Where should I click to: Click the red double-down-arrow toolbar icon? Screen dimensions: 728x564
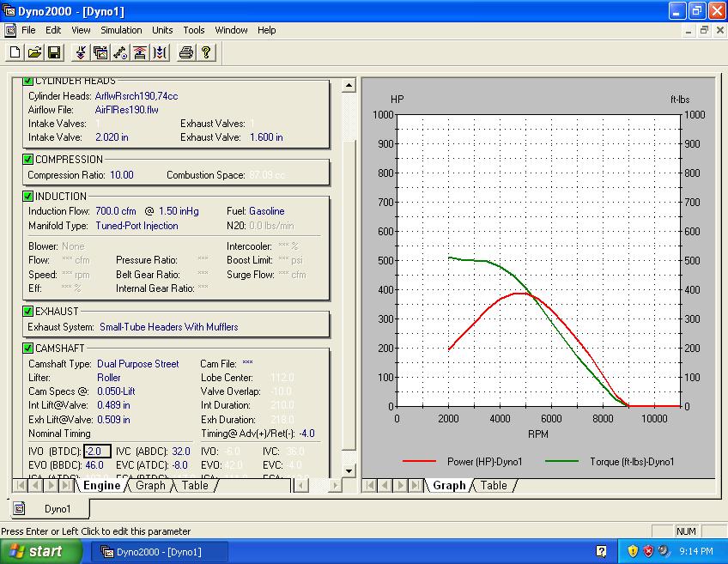click(x=81, y=53)
